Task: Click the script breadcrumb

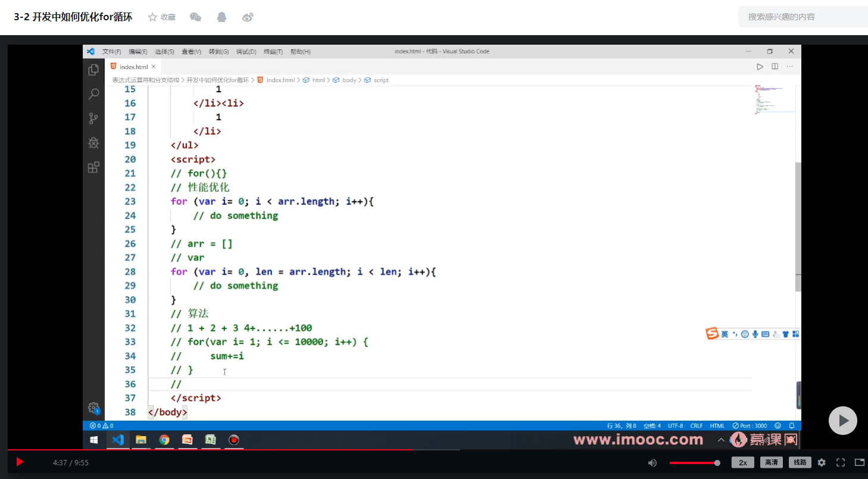Action: (381, 80)
